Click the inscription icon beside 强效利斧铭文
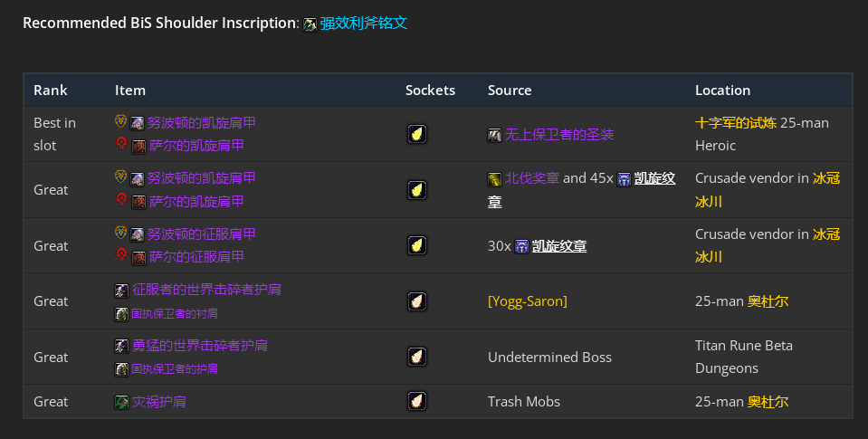868x439 pixels. point(310,24)
